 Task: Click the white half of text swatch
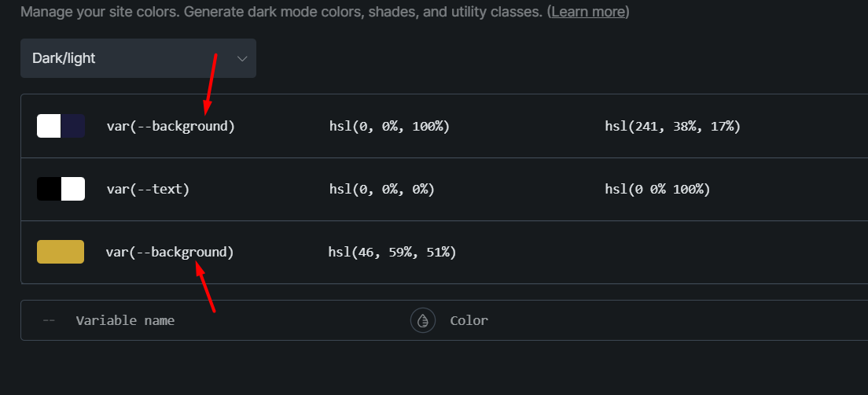(x=73, y=189)
